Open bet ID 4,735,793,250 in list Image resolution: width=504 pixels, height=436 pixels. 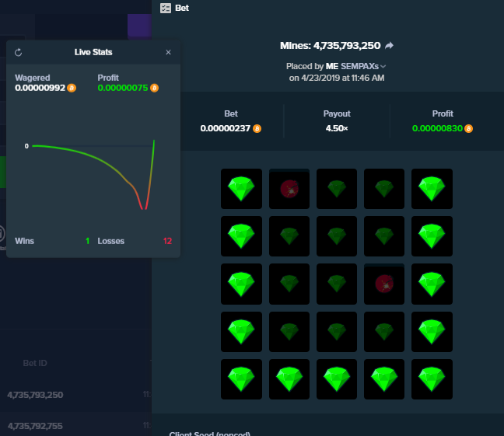pos(35,395)
